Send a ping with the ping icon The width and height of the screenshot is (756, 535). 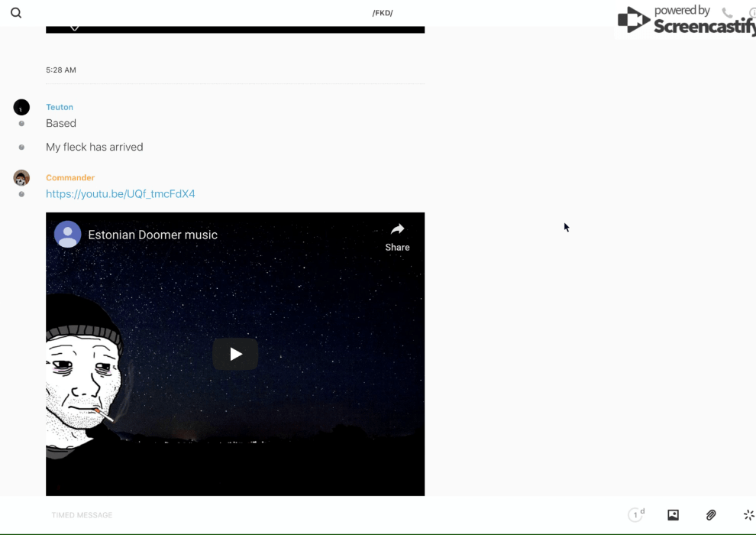click(748, 515)
